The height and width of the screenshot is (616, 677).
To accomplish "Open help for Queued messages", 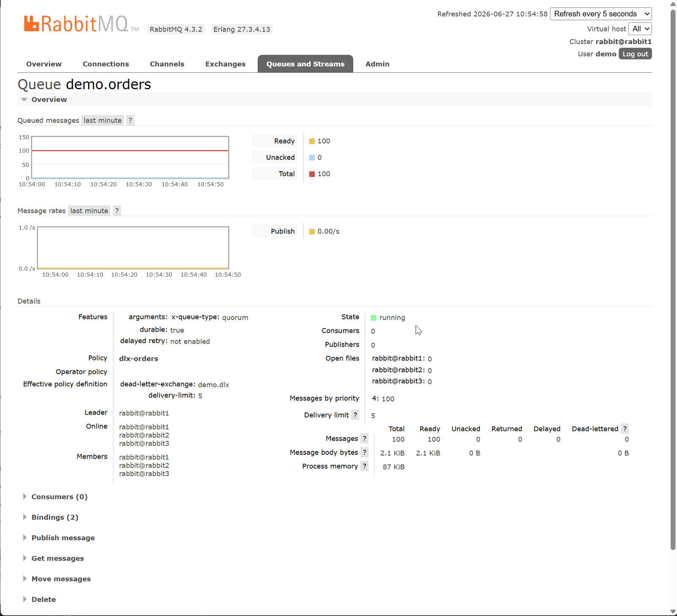I will pyautogui.click(x=130, y=120).
